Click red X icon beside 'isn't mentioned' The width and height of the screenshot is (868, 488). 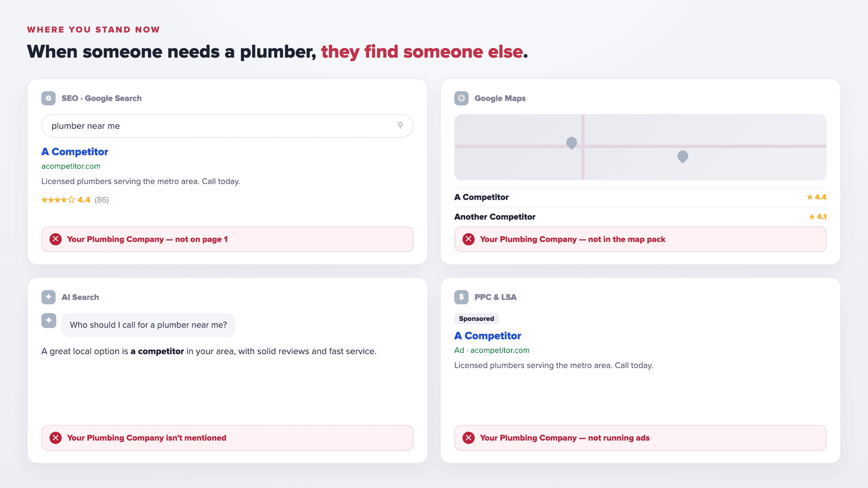click(x=56, y=438)
